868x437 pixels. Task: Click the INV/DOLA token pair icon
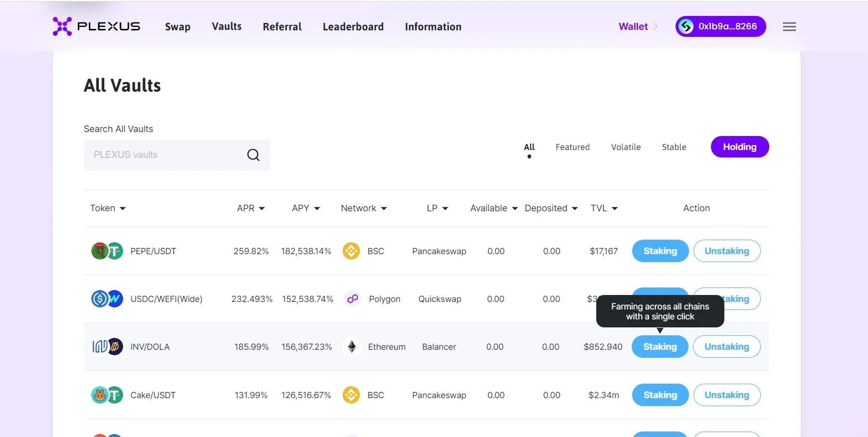(107, 347)
